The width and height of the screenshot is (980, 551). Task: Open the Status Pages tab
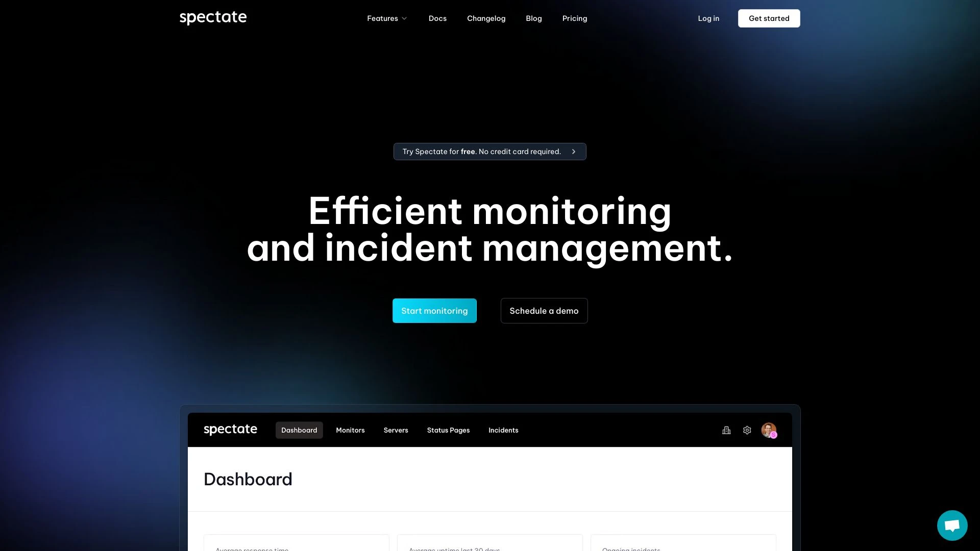pos(448,430)
